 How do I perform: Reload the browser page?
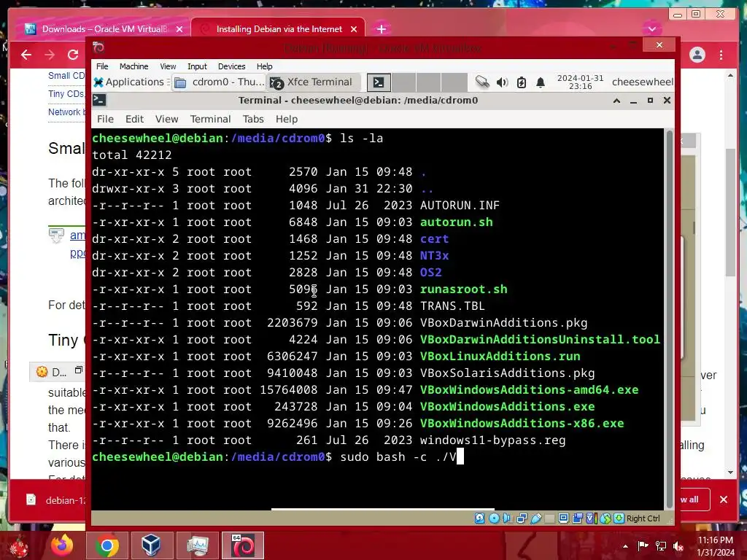click(x=73, y=55)
